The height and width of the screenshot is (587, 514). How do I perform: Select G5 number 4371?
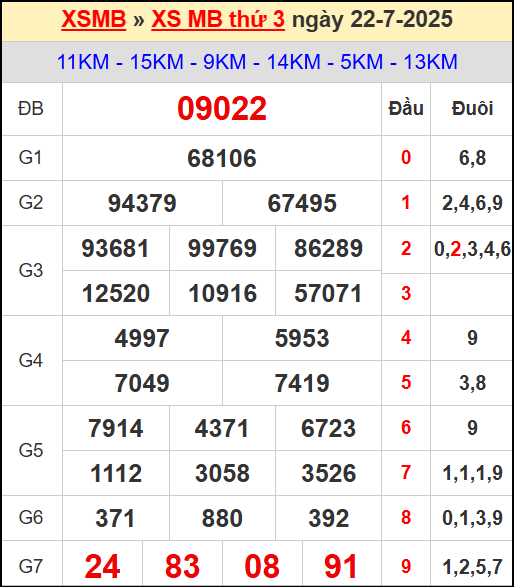click(x=222, y=428)
